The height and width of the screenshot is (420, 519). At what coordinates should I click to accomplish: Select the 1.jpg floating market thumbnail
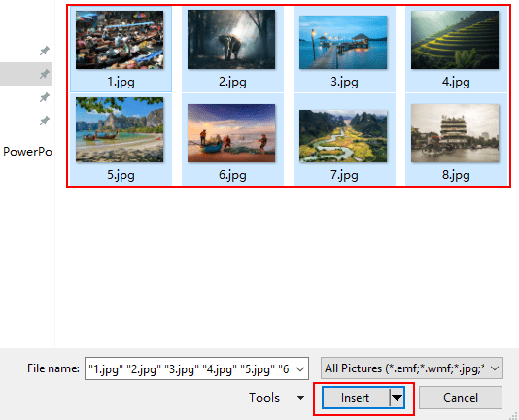tap(120, 40)
